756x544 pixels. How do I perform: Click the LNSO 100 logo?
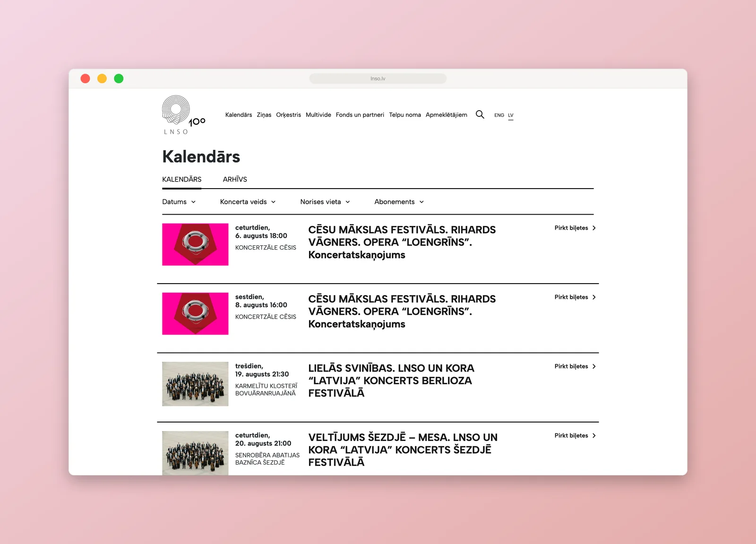(x=183, y=115)
